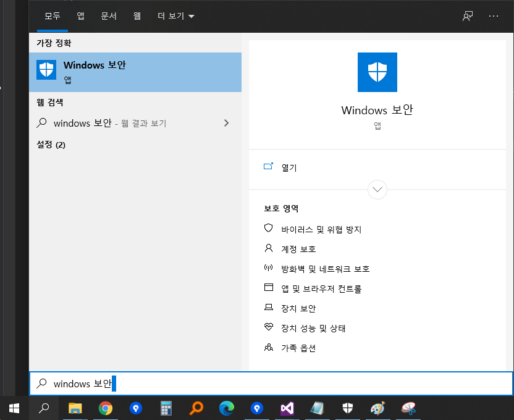Open 방화벽 및 네트워크 보호
The width and height of the screenshot is (514, 420).
[325, 269]
